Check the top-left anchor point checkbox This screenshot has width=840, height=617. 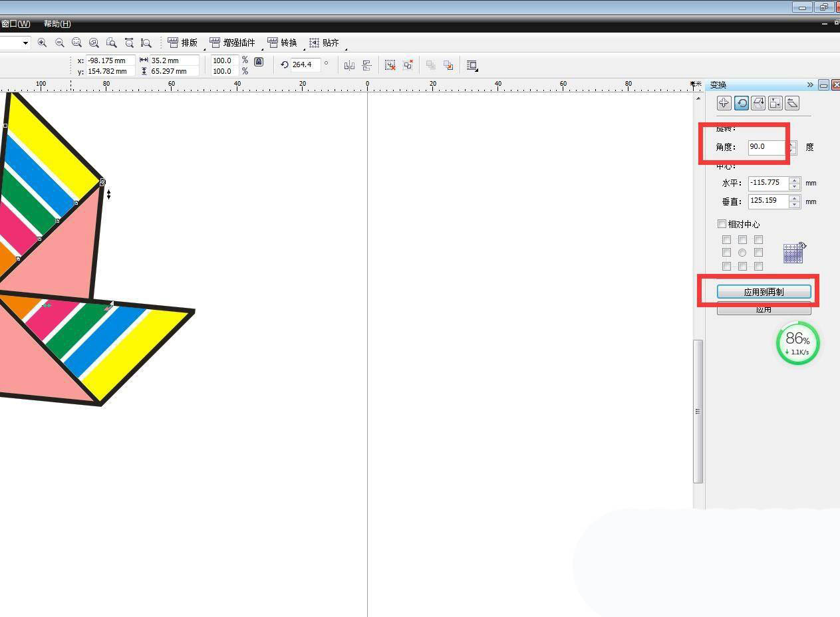coord(726,239)
